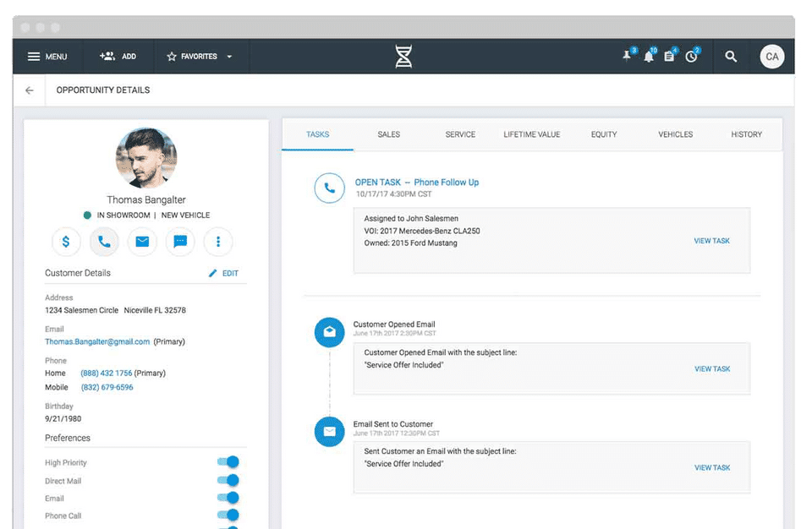Screen dimensions: 812x529
Task: Click the IN SHOWROOM status text
Action: pos(123,215)
